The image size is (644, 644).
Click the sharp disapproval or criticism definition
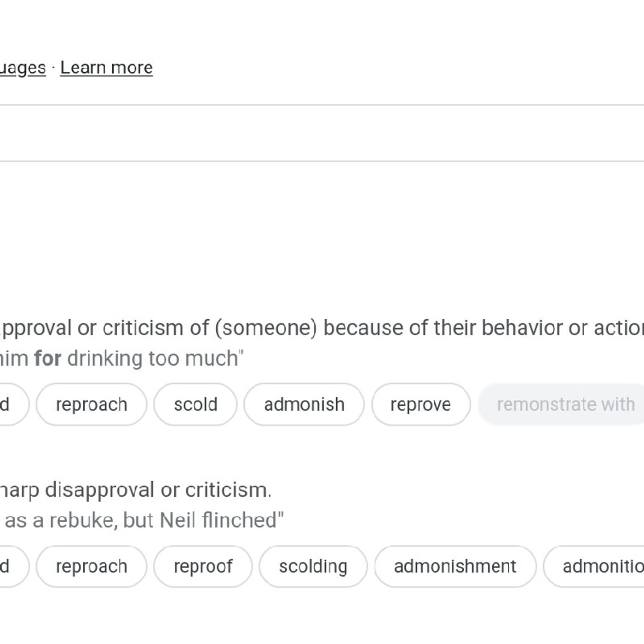136,490
